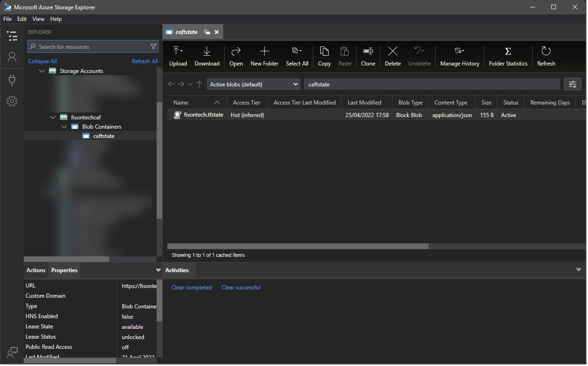
Task: Sort by the Content Type column header
Action: [x=451, y=103]
